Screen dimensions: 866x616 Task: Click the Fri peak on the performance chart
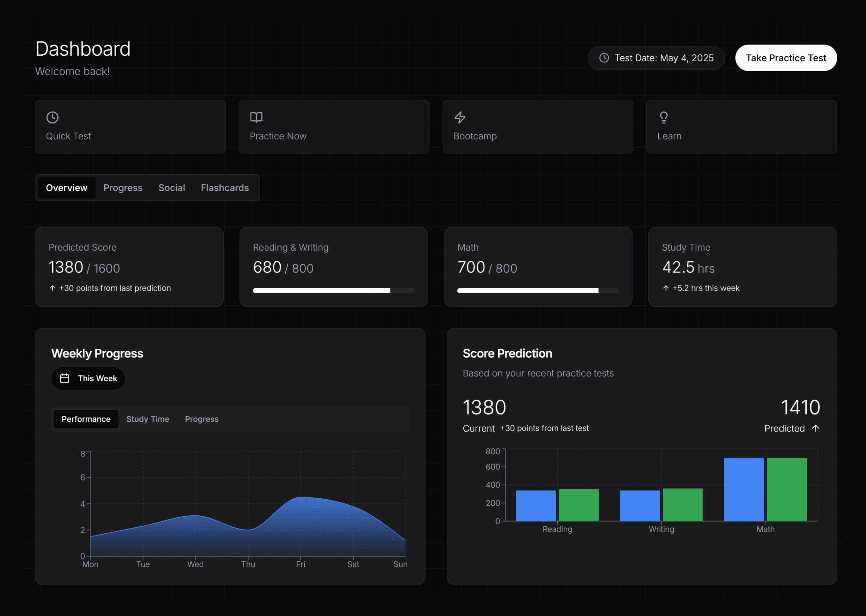click(301, 497)
